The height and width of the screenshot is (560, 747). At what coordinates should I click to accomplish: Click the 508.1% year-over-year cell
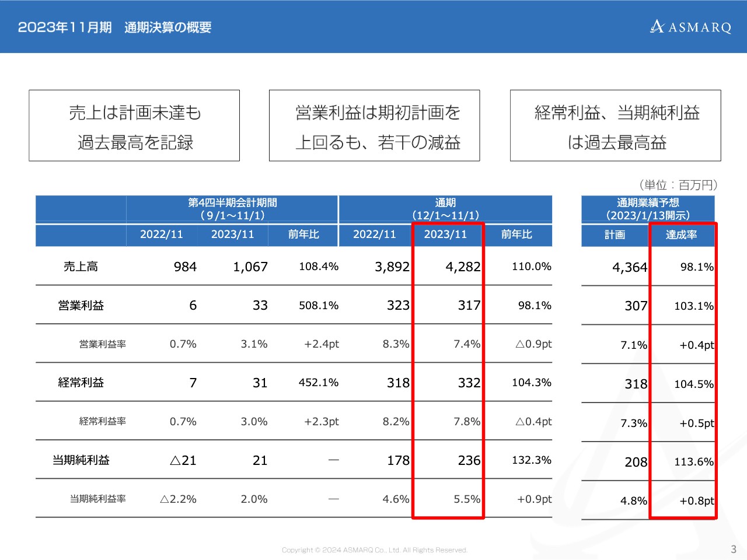(x=319, y=306)
